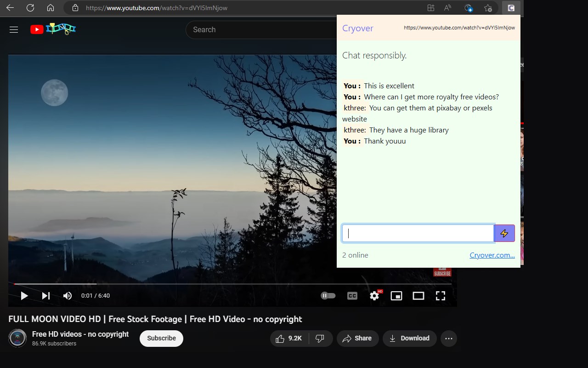This screenshot has width=588, height=368.
Task: Click the YouTube URL in the Cryover header
Action: (459, 28)
